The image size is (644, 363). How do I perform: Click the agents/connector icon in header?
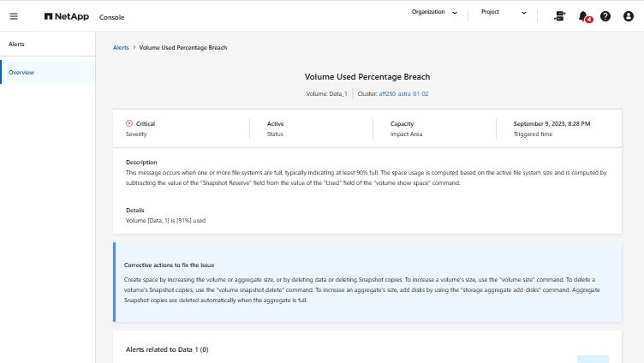click(560, 16)
